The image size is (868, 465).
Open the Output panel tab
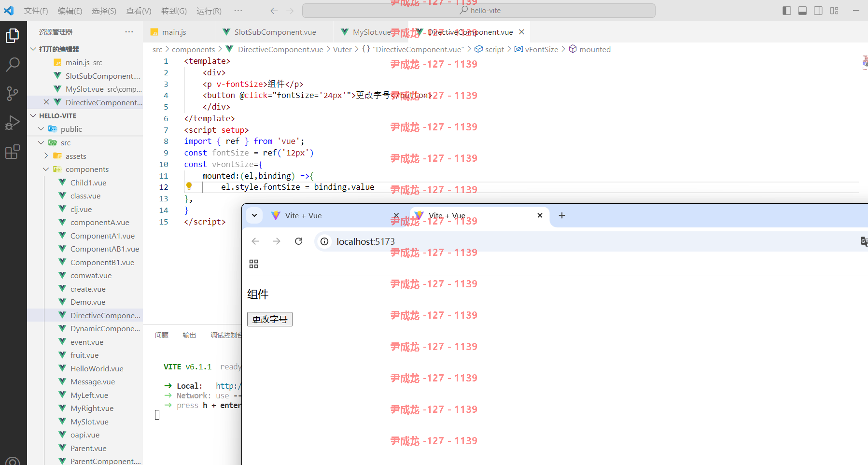189,335
